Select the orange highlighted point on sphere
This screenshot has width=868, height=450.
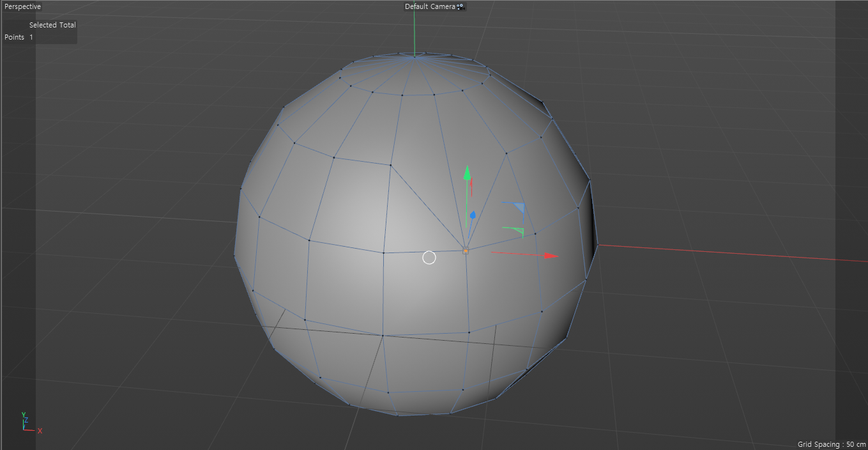(x=466, y=251)
